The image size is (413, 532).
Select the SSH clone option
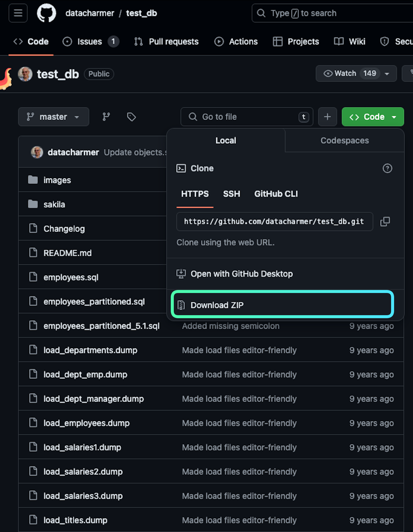click(x=231, y=194)
